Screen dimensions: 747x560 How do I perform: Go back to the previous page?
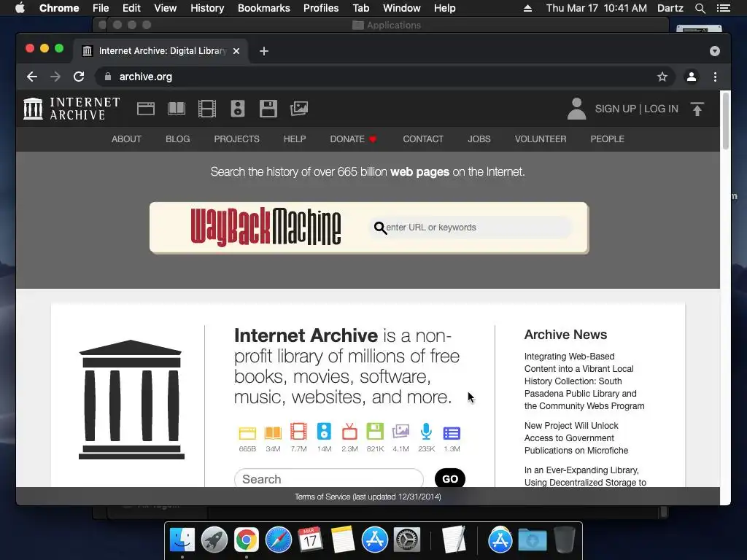pyautogui.click(x=32, y=77)
